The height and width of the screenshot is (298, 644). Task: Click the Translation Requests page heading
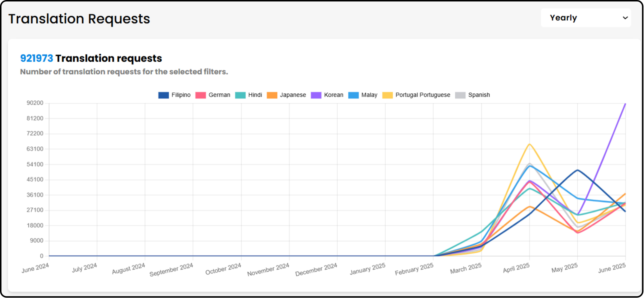point(79,19)
